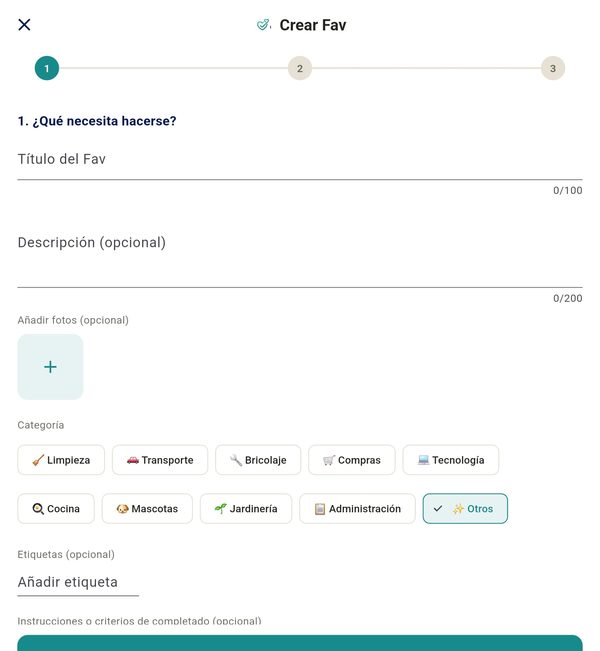Jump to step 3 in progress bar
Screen dimensions: 600x651
[553, 69]
